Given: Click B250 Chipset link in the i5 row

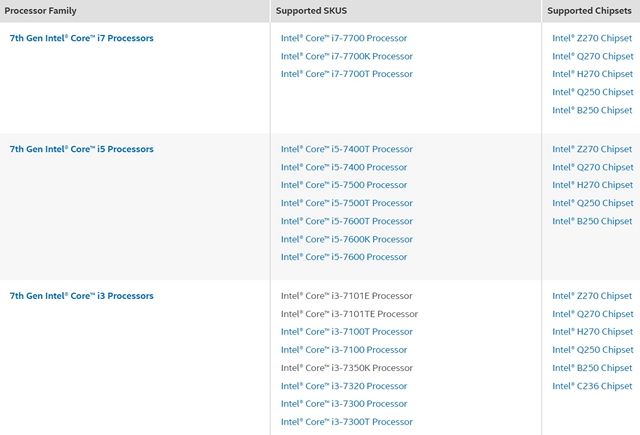Looking at the screenshot, I should (592, 221).
